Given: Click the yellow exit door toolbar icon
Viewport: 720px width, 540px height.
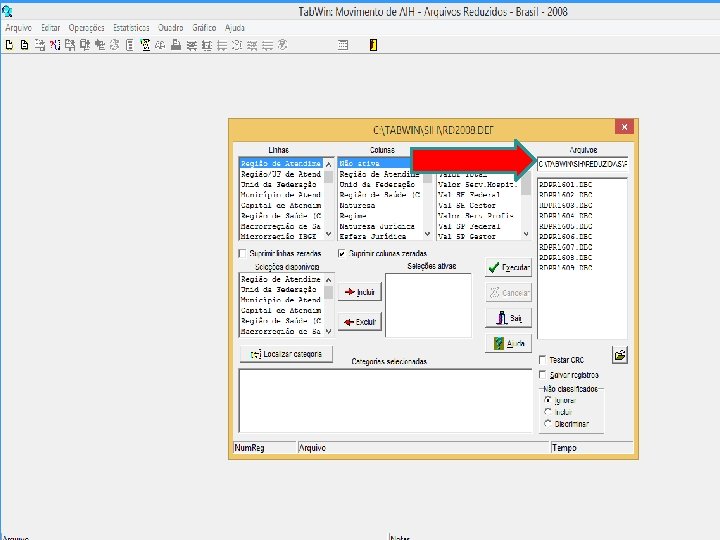Looking at the screenshot, I should pos(373,45).
